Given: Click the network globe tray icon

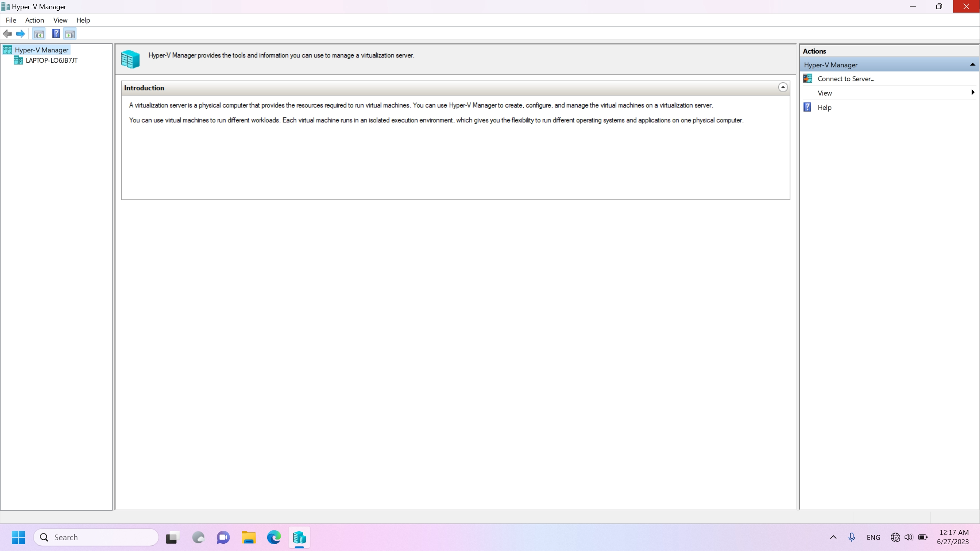Looking at the screenshot, I should [x=895, y=537].
